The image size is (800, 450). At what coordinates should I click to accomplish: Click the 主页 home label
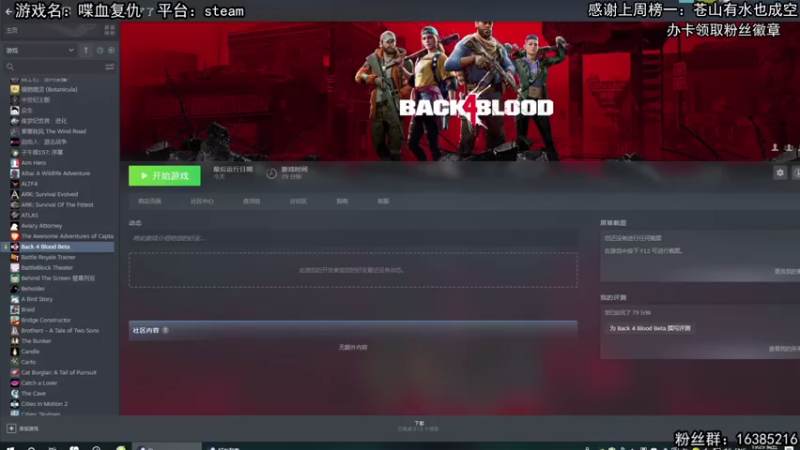click(12, 31)
